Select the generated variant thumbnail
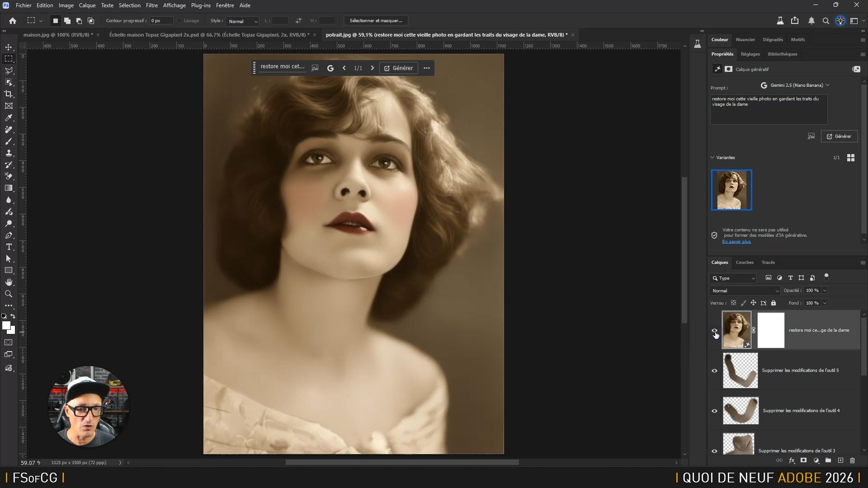This screenshot has width=868, height=488. (731, 190)
